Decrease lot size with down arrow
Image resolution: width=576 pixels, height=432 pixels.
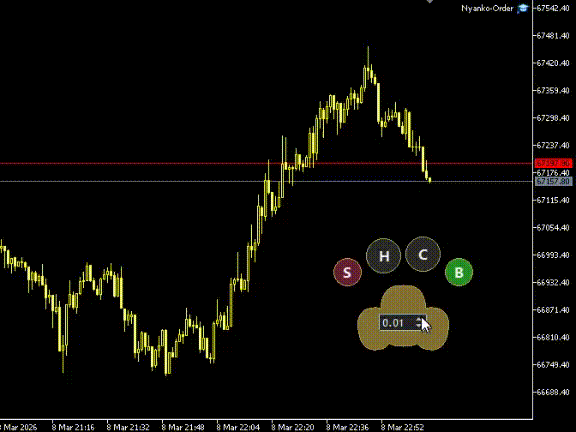(418, 326)
